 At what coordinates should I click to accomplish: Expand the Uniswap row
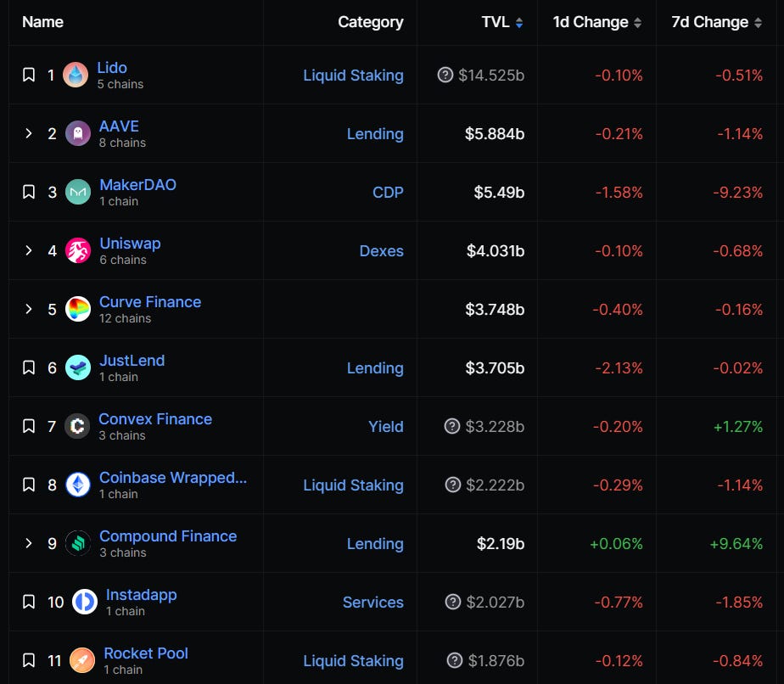click(x=29, y=250)
